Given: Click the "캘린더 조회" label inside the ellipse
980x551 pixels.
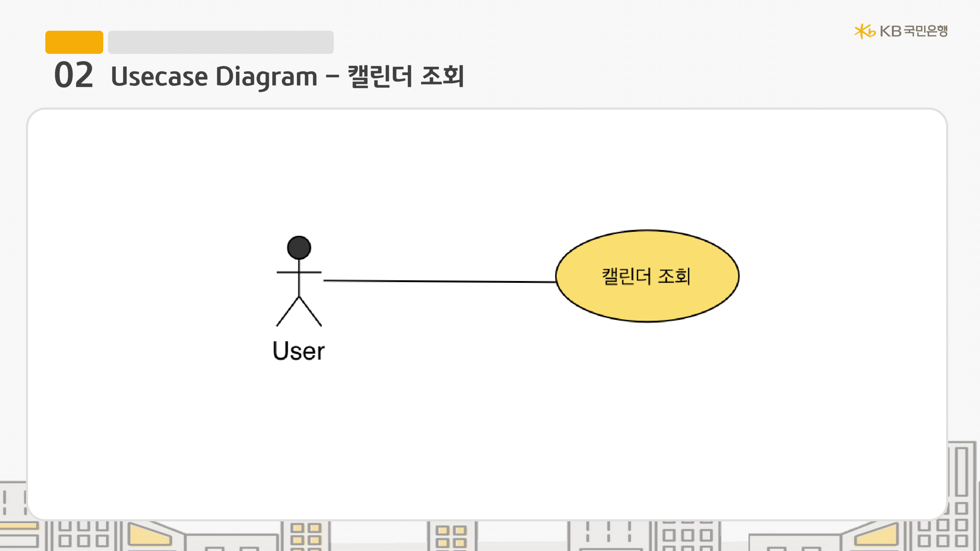Looking at the screenshot, I should point(646,276).
